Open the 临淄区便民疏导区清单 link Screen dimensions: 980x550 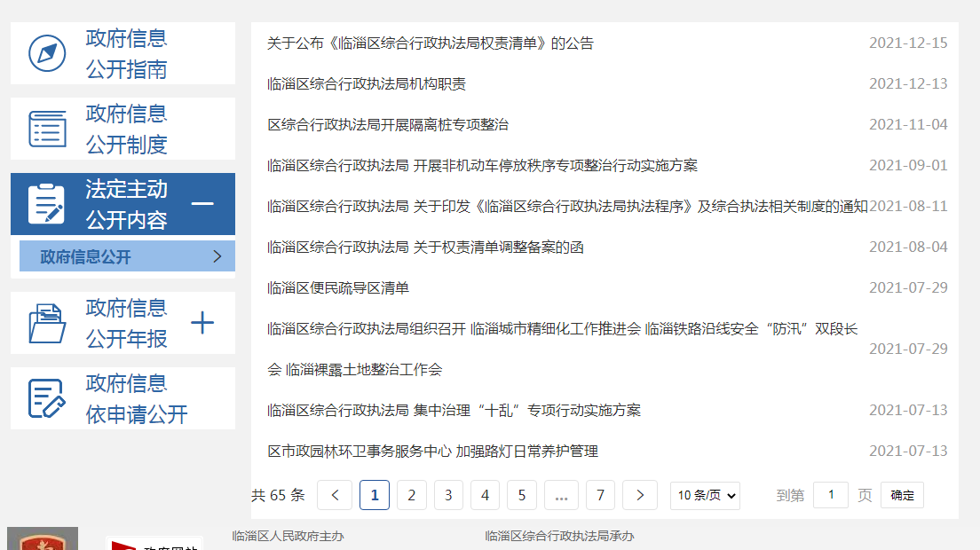coord(337,288)
